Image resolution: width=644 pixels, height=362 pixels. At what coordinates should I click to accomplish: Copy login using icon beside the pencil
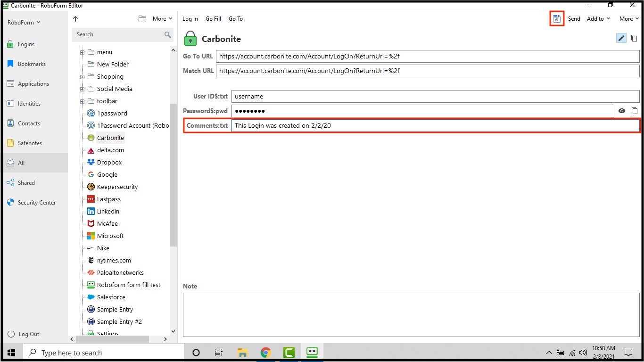(x=635, y=38)
